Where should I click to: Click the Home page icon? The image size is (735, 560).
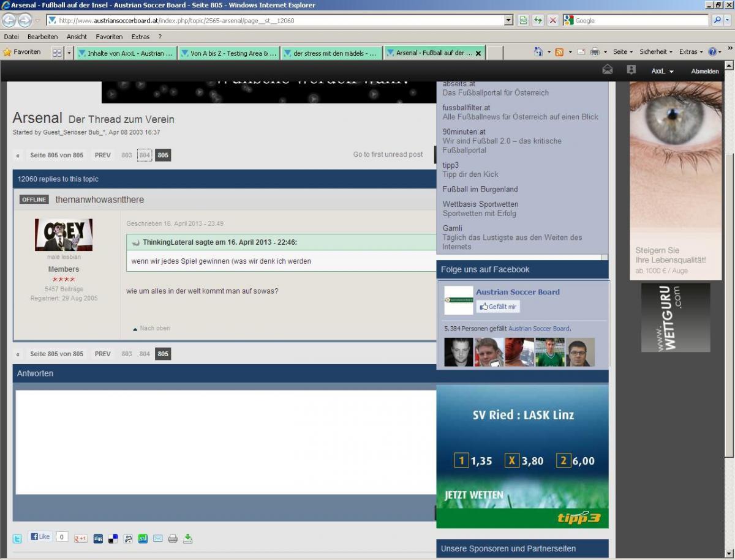538,52
